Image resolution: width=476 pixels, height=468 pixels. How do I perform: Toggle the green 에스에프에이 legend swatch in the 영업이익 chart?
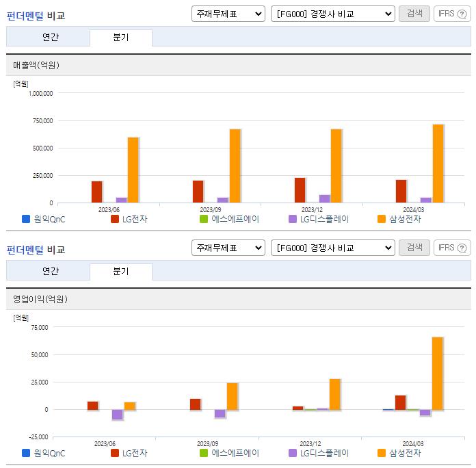pos(204,453)
